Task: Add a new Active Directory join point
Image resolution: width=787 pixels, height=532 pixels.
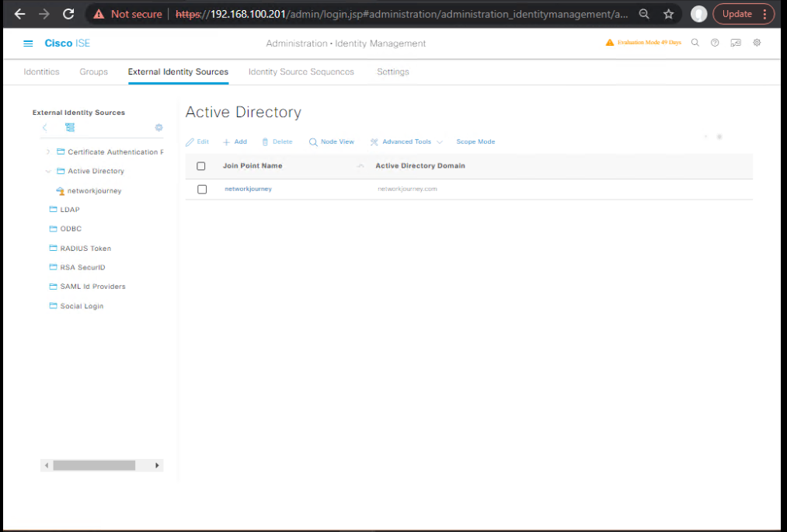Action: click(235, 142)
